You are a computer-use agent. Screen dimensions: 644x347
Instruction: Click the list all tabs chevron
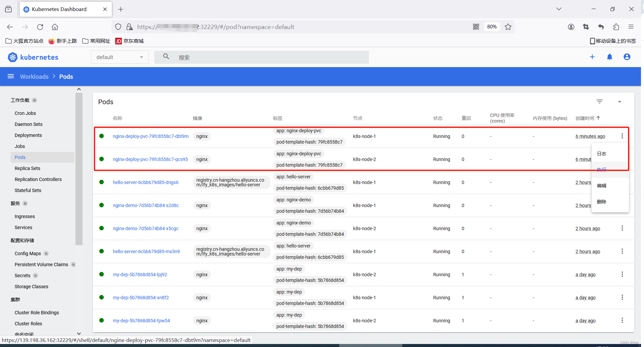tap(559, 9)
